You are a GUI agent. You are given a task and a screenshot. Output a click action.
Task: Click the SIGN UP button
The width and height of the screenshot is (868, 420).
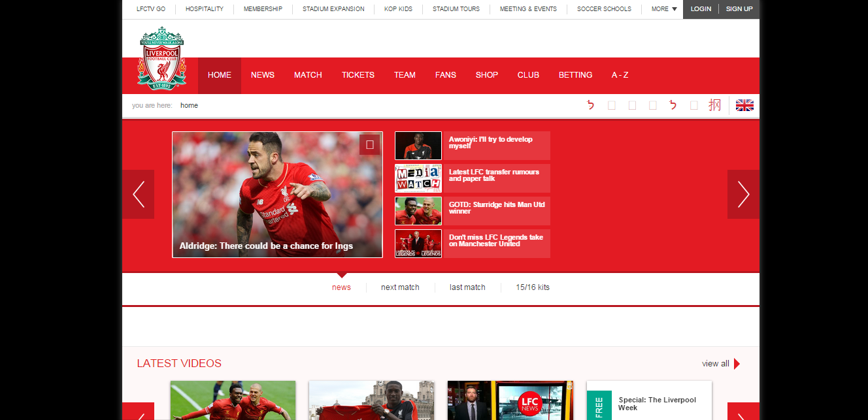pyautogui.click(x=739, y=9)
